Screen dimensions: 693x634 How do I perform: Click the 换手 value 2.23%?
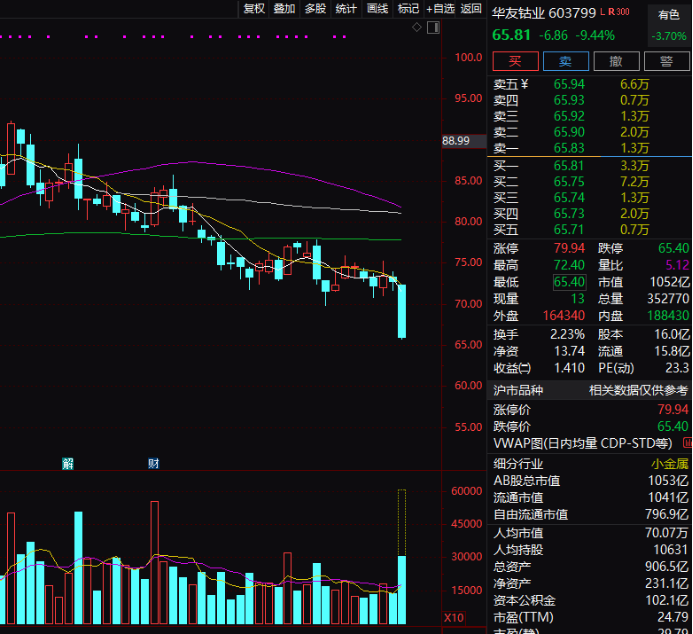coord(567,334)
